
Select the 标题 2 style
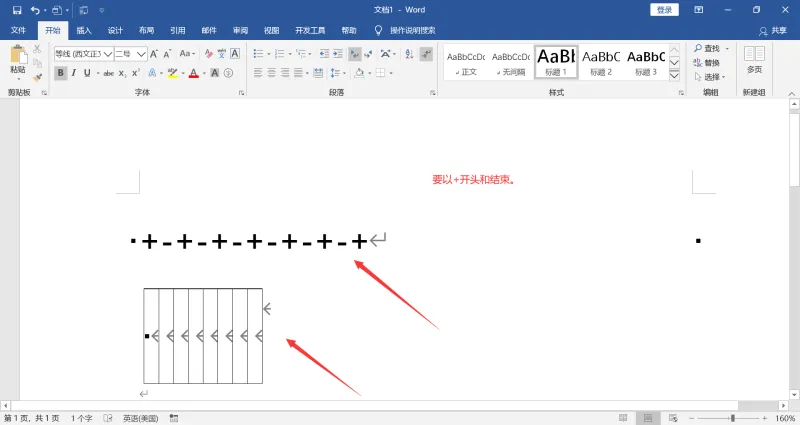tap(601, 62)
